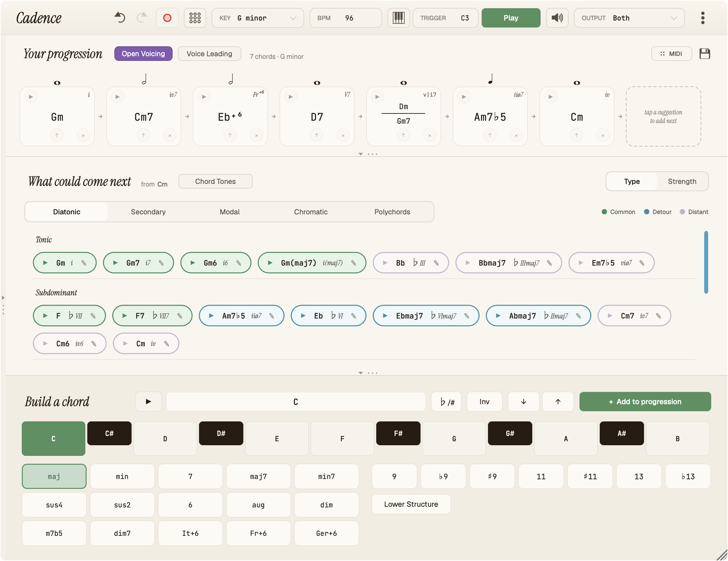Image resolution: width=728 pixels, height=561 pixels.
Task: Click Add to progression
Action: pos(645,402)
